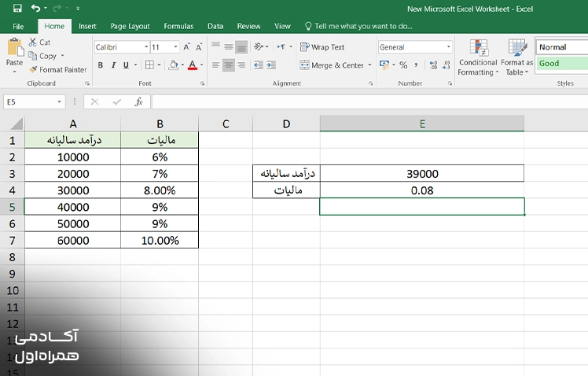Screen dimensions: 588x376
Task: Toggle Bottom Align icon
Action: click(241, 46)
